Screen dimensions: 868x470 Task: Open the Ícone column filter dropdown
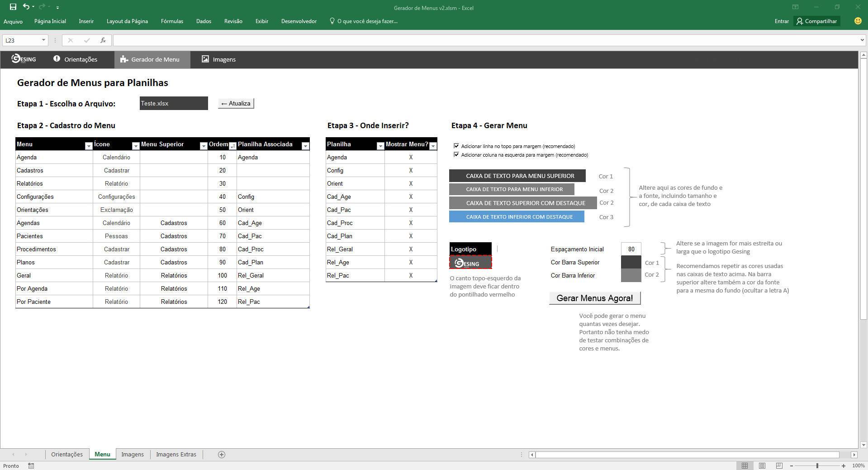pyautogui.click(x=135, y=146)
